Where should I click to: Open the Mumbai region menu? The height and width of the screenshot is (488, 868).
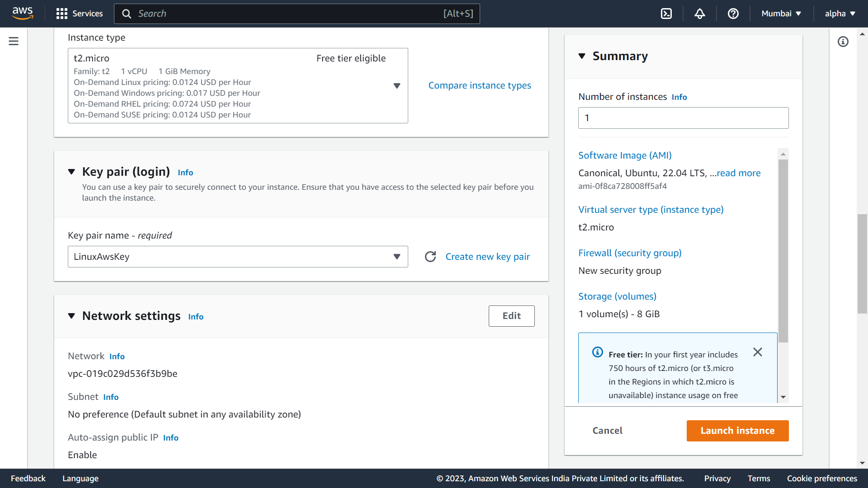(781, 14)
